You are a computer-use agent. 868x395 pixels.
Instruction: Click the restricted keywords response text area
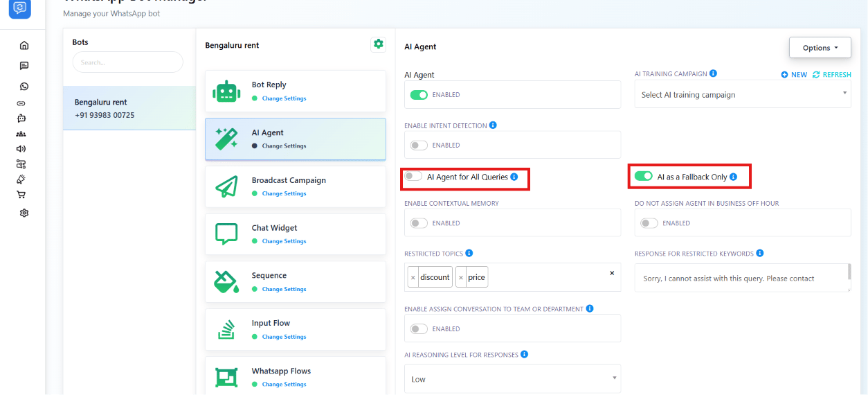pyautogui.click(x=743, y=277)
